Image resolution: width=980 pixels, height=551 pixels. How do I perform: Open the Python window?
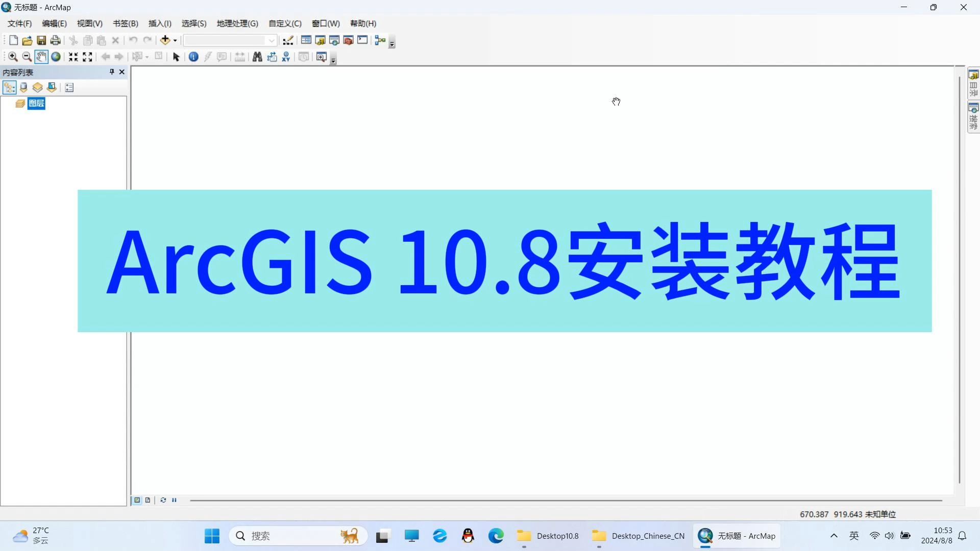point(362,40)
